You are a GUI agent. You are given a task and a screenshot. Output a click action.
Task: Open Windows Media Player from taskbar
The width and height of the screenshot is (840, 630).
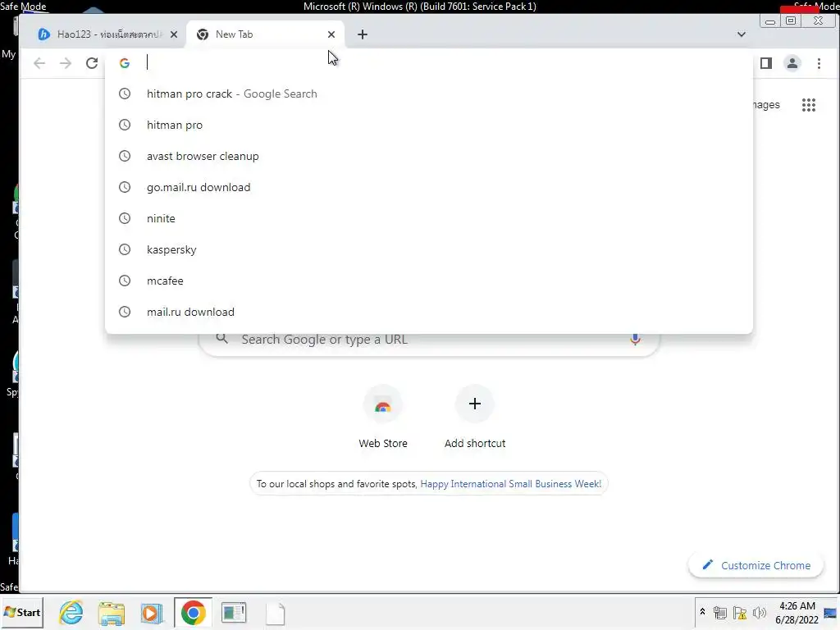pyautogui.click(x=152, y=613)
